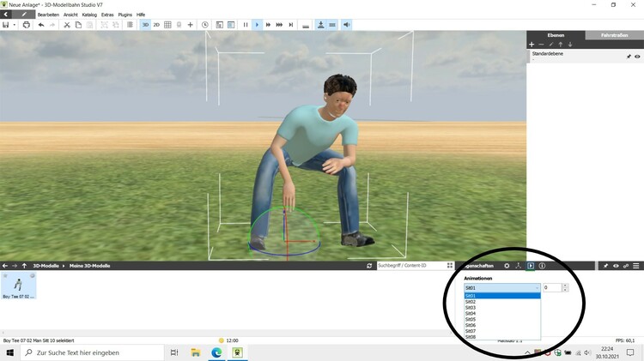Screen dimensions: 644x361
Task: Add a new layer with plus icon
Action: point(532,45)
